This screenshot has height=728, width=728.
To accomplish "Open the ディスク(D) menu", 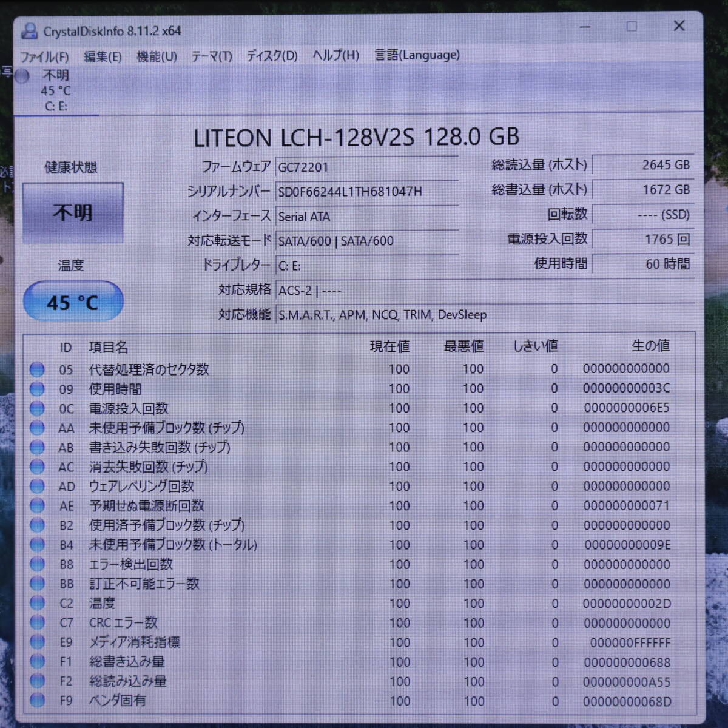I will (272, 56).
